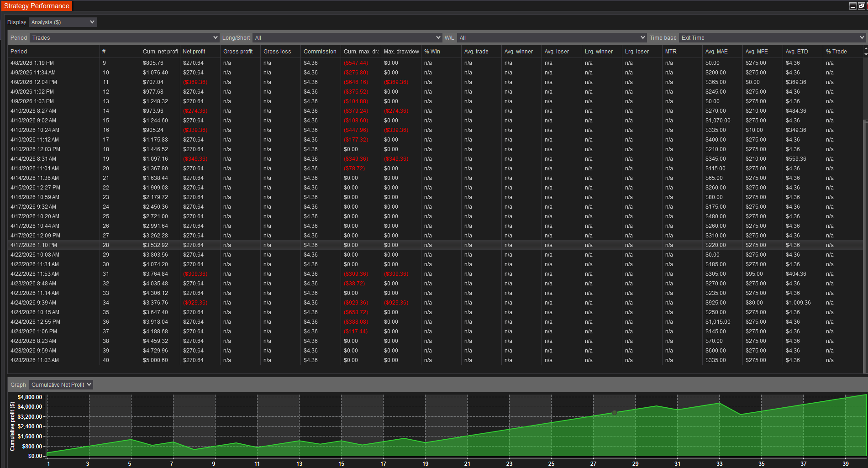868x468 pixels.
Task: Sort by Cum. max. drawdown column header
Action: click(x=361, y=52)
